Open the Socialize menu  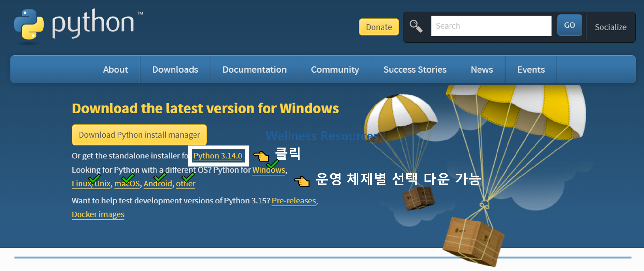pyautogui.click(x=611, y=27)
